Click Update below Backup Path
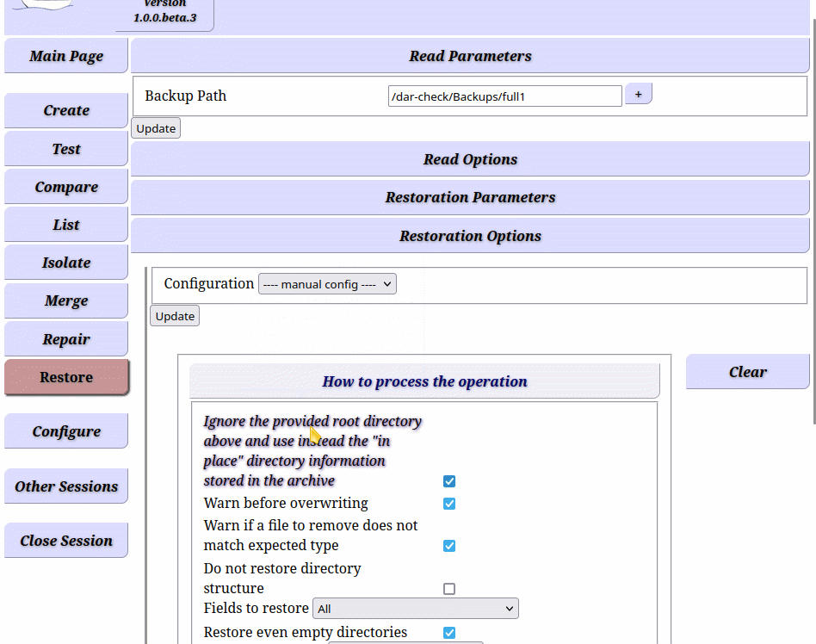The width and height of the screenshot is (816, 644). pos(156,128)
